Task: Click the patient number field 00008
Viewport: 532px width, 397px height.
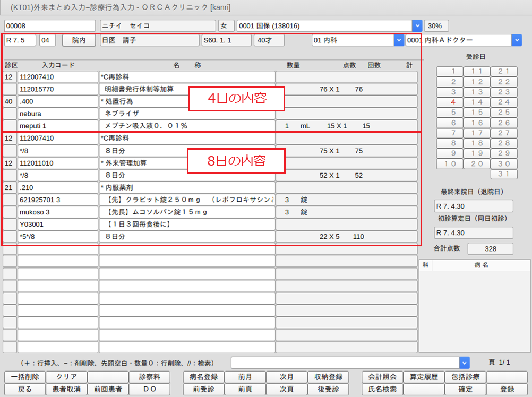Action: pyautogui.click(x=49, y=26)
